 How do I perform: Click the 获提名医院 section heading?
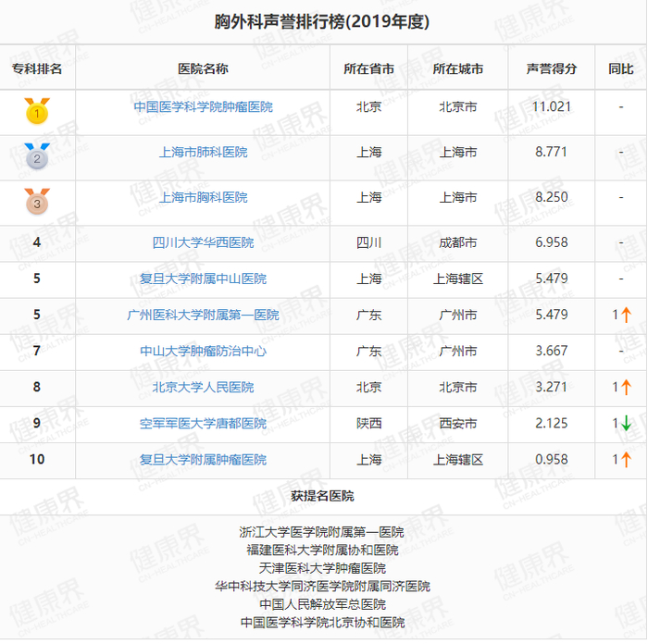click(x=322, y=496)
